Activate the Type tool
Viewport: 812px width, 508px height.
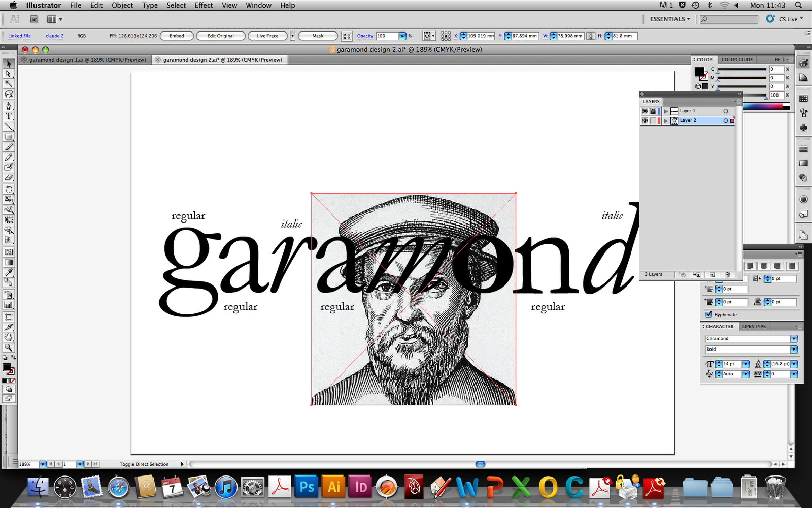pyautogui.click(x=9, y=116)
